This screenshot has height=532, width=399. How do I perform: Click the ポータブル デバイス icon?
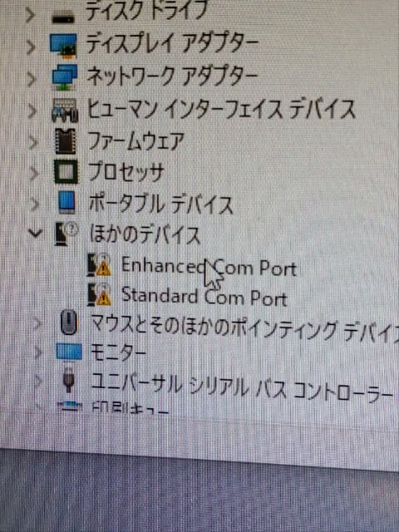(66, 202)
